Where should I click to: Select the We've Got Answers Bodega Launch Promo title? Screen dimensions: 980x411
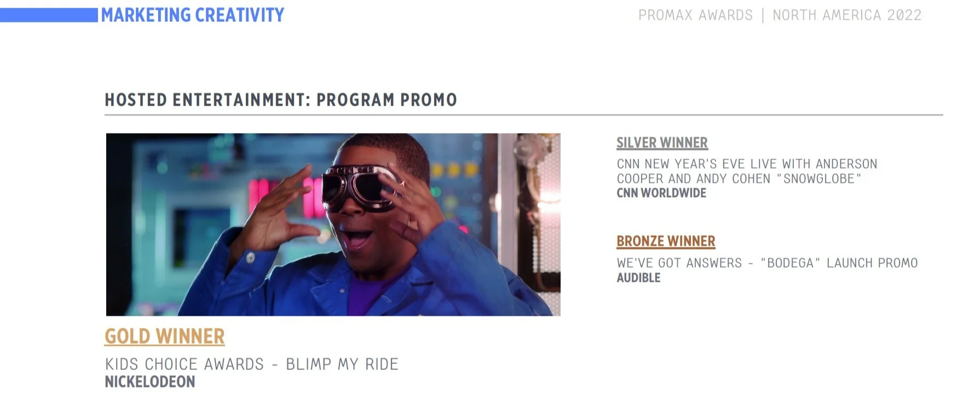click(x=767, y=263)
